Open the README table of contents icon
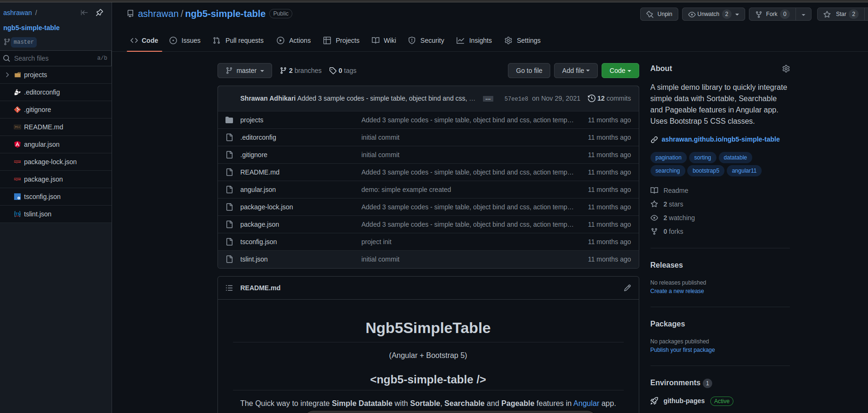The height and width of the screenshot is (413, 868). click(x=229, y=288)
